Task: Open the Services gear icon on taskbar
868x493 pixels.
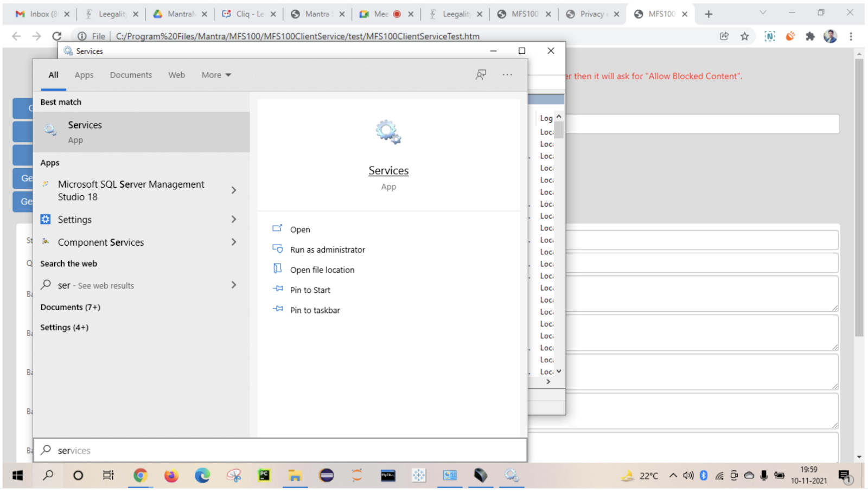Action: pos(511,476)
